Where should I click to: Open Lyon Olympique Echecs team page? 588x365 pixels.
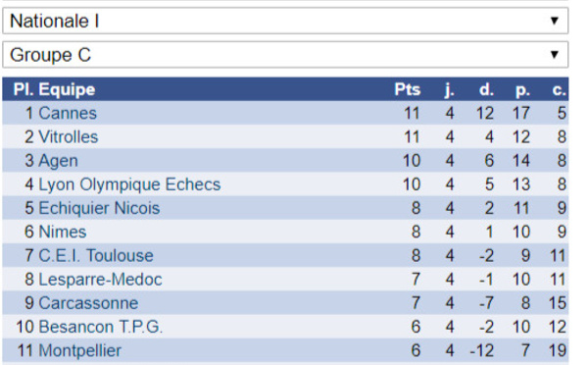[x=129, y=184]
